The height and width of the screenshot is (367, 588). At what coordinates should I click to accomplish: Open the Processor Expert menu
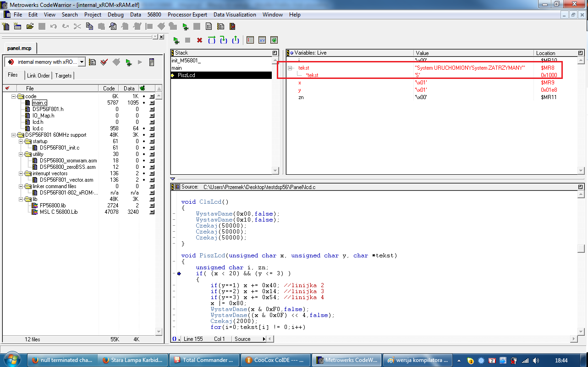click(x=187, y=15)
